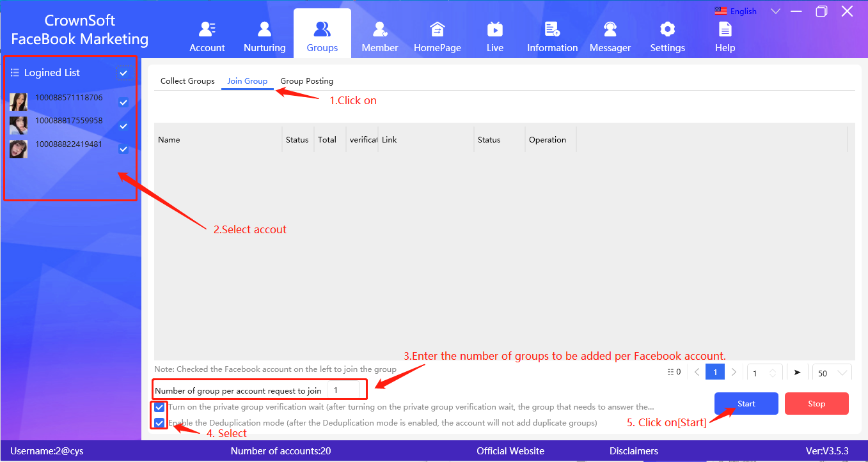This screenshot has width=868, height=462.
Task: Toggle private group verification wait checkbox
Action: tap(159, 407)
